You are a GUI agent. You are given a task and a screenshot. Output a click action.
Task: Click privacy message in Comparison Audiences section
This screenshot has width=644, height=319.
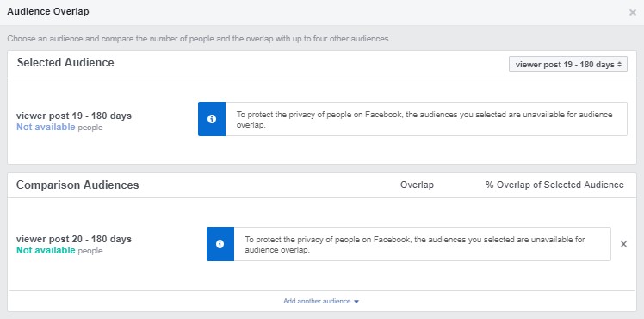click(415, 245)
